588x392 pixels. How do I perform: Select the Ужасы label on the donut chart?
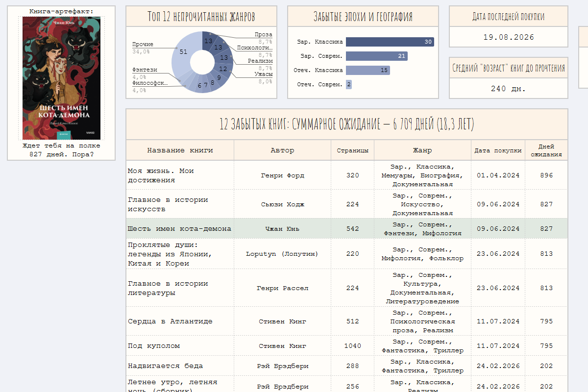263,74
